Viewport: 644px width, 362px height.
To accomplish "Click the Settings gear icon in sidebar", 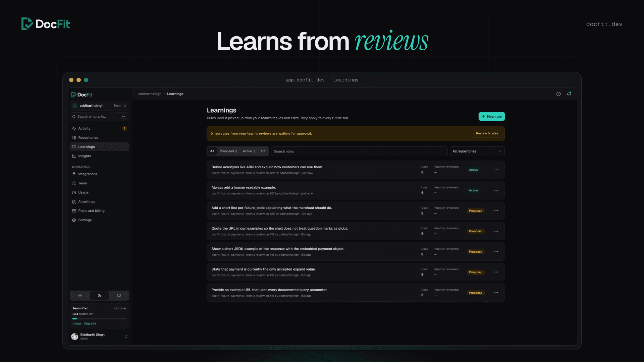I will [74, 220].
